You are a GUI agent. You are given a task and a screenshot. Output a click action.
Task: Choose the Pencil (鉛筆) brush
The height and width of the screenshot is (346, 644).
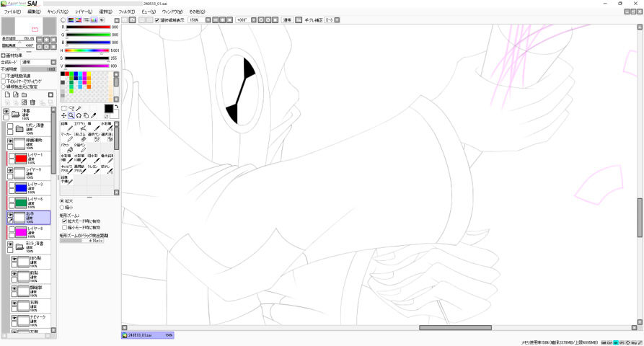click(67, 126)
